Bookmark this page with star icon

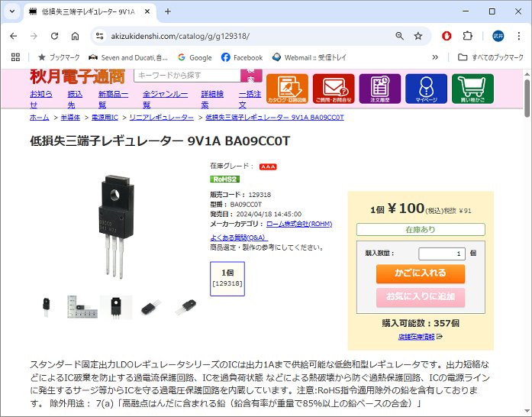coord(418,36)
